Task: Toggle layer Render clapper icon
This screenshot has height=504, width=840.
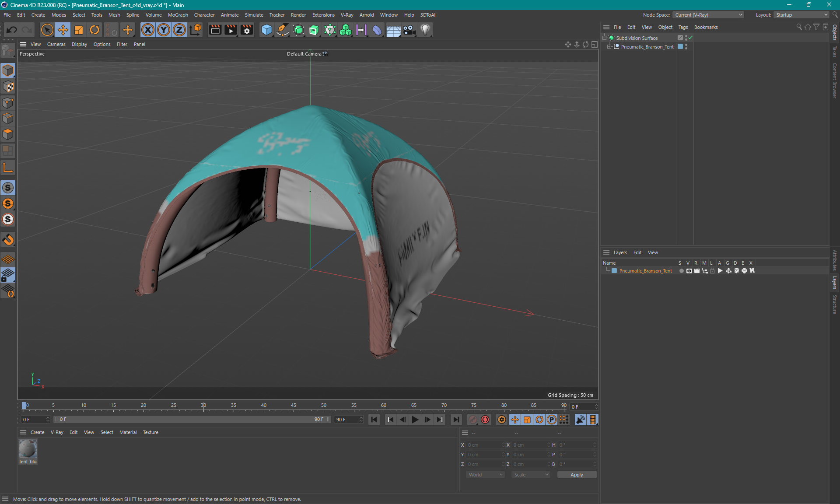Action: (697, 271)
